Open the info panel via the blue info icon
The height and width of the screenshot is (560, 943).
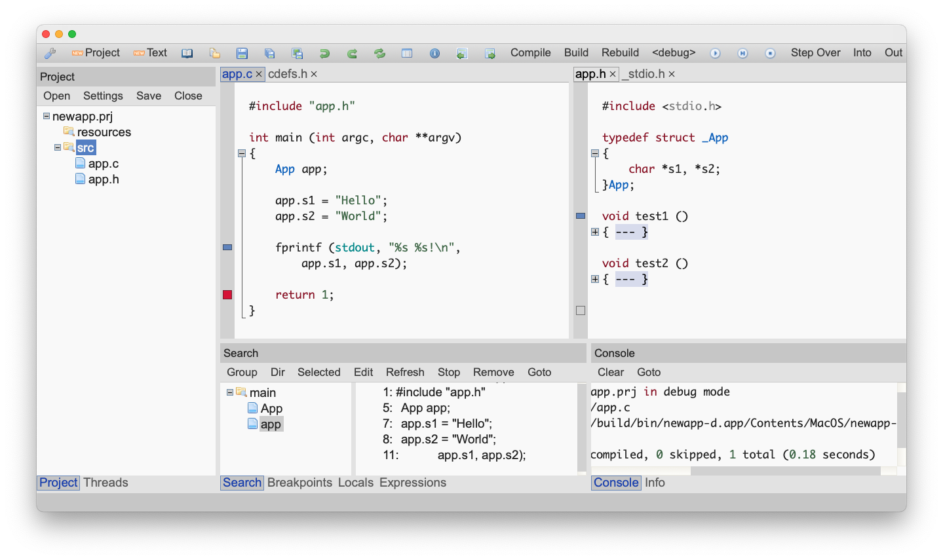click(434, 53)
